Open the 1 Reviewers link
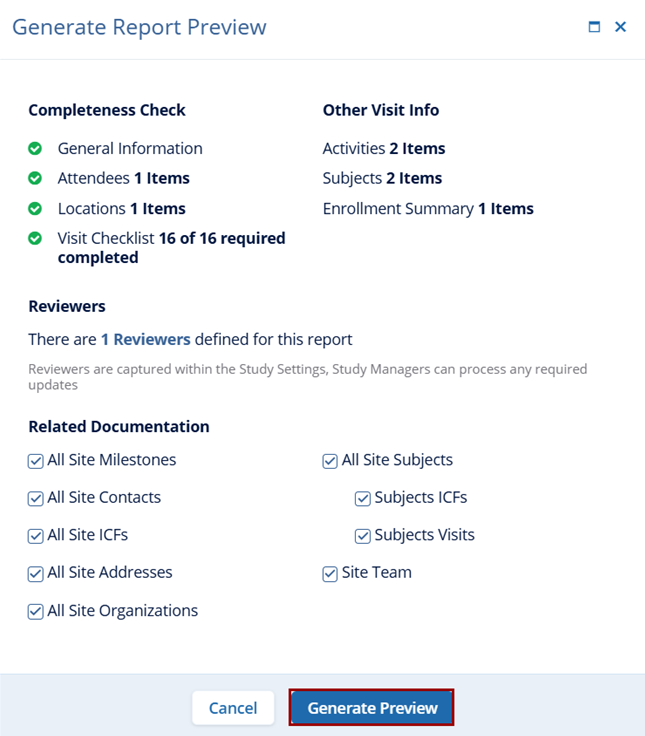 coord(146,339)
